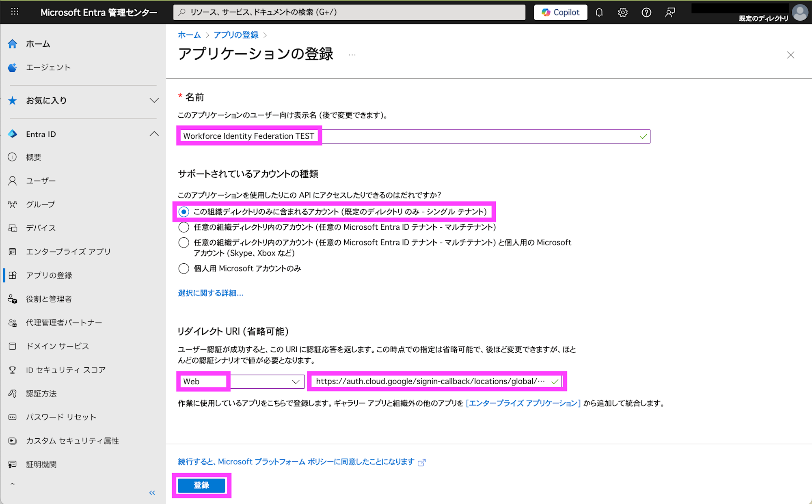Image resolution: width=812 pixels, height=504 pixels.
Task: Click the 役割と管理者 icon
Action: (x=13, y=299)
